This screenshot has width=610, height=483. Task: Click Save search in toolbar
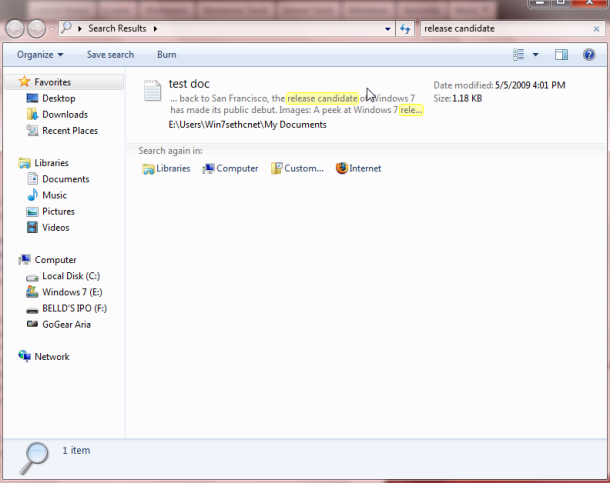(x=110, y=54)
